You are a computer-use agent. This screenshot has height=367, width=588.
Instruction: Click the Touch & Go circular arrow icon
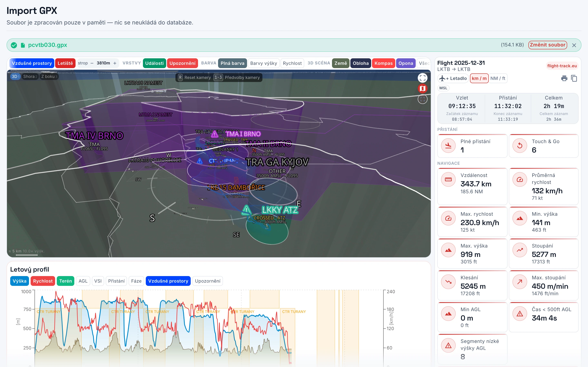pyautogui.click(x=519, y=145)
